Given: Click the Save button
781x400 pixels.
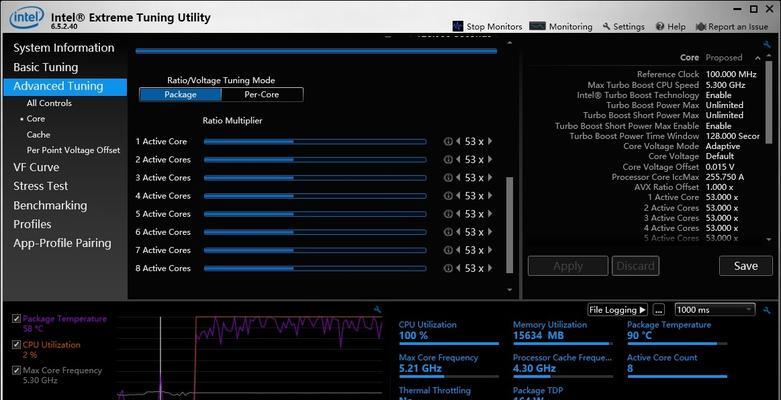Looking at the screenshot, I should 746,266.
